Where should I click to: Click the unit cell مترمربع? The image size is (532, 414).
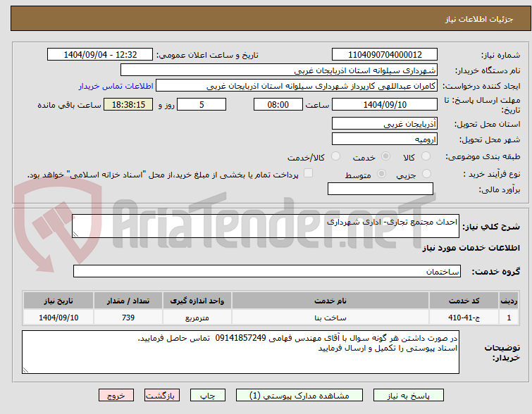pos(197,318)
